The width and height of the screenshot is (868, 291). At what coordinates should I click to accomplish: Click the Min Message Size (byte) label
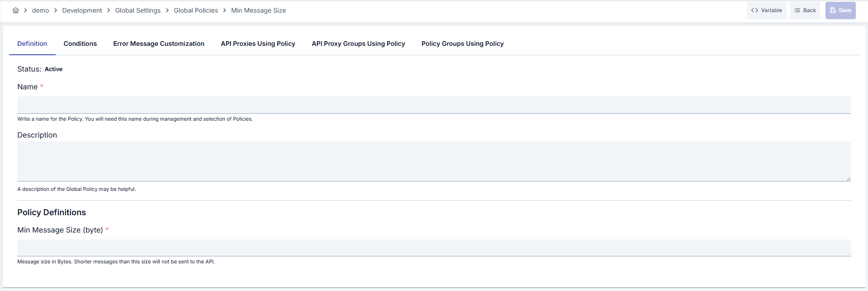(60, 230)
